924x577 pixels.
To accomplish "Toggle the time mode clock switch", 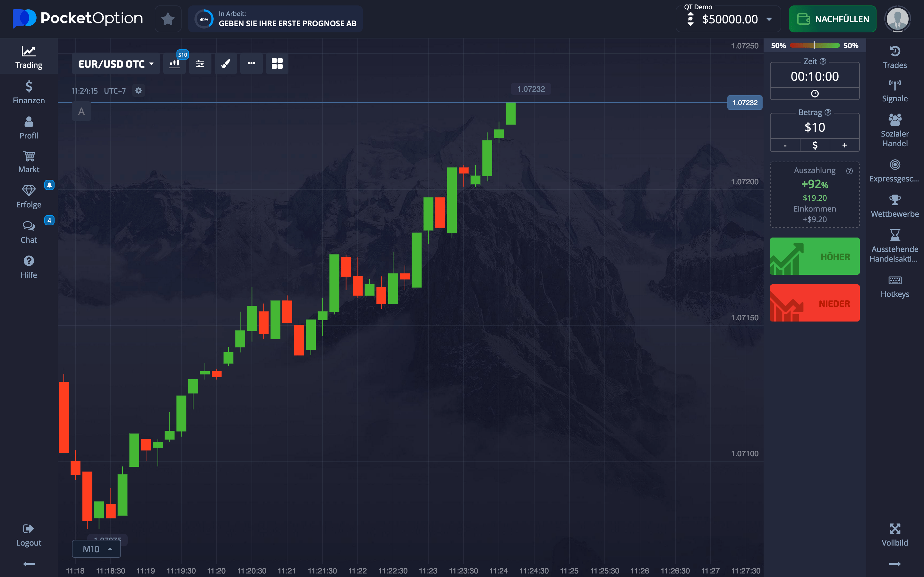I will [814, 94].
